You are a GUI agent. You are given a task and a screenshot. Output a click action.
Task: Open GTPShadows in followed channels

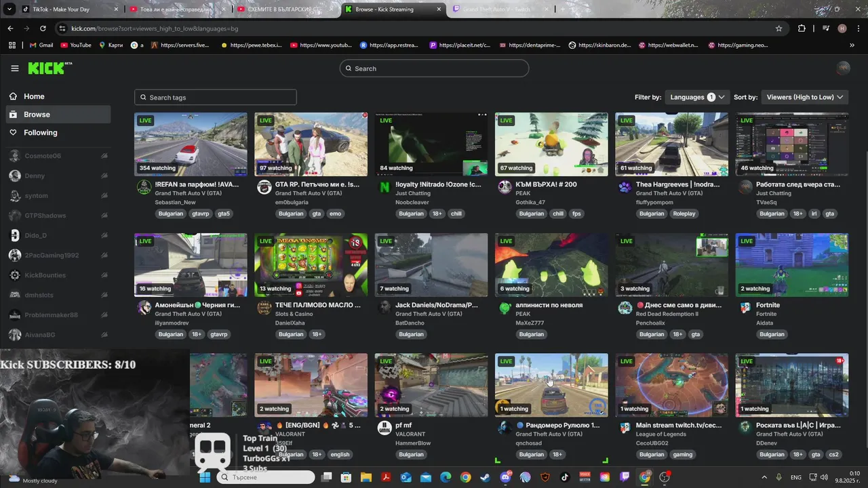coord(58,216)
